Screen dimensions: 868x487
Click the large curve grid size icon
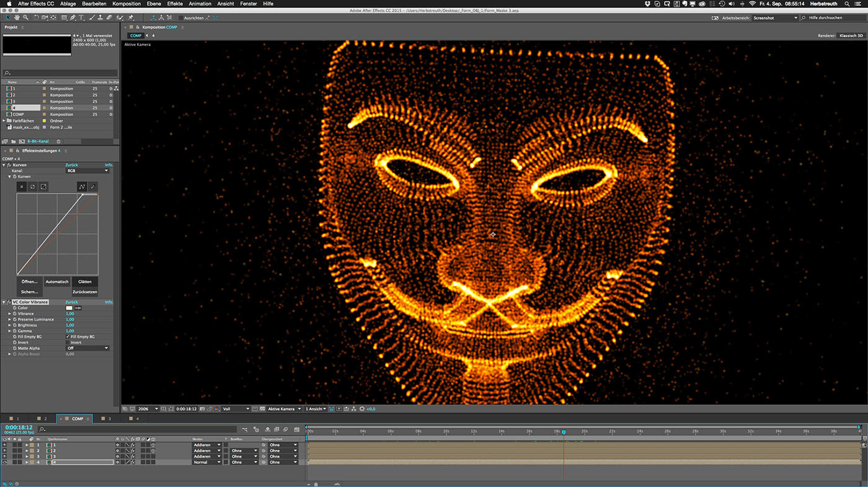click(x=43, y=187)
